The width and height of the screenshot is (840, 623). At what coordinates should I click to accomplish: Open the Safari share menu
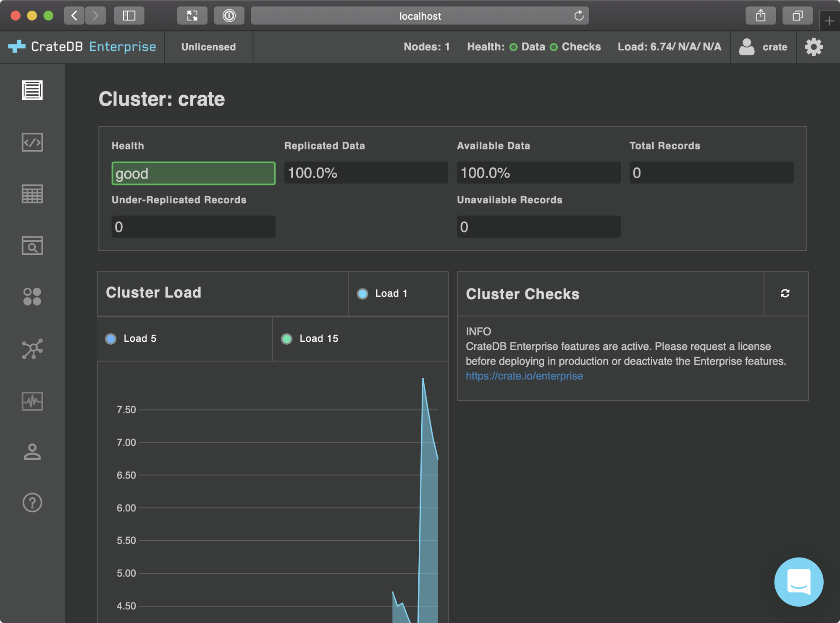[x=761, y=16]
